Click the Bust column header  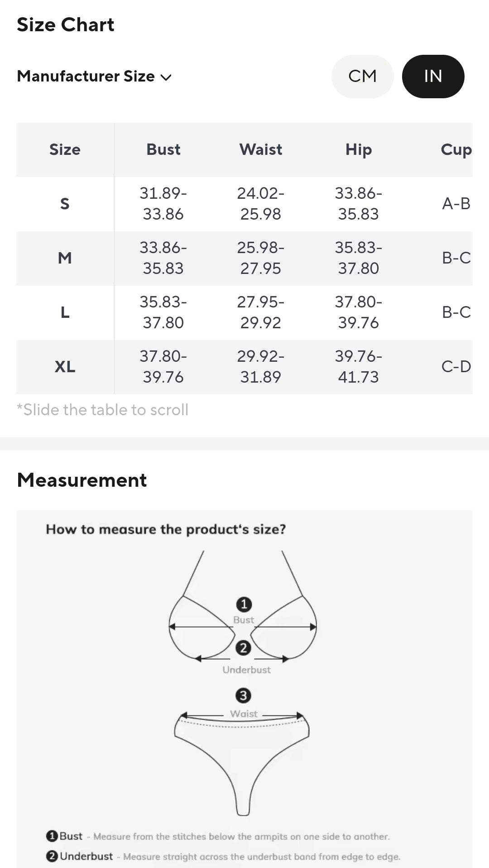point(163,149)
